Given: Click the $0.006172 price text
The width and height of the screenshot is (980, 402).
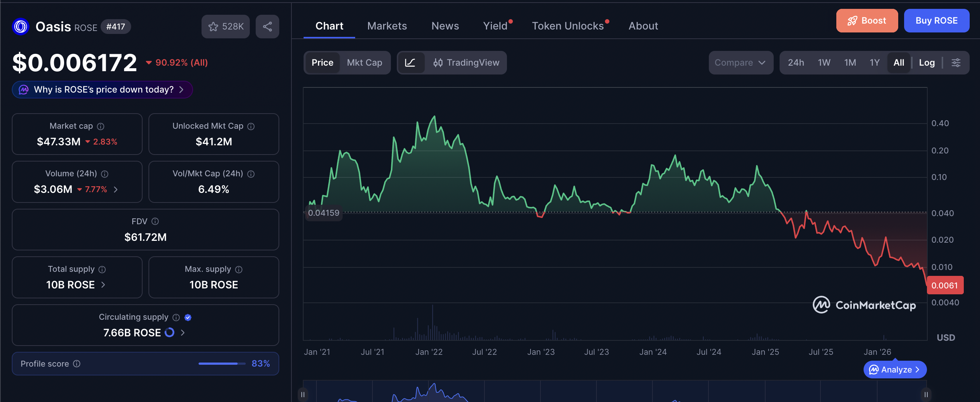Looking at the screenshot, I should 74,63.
